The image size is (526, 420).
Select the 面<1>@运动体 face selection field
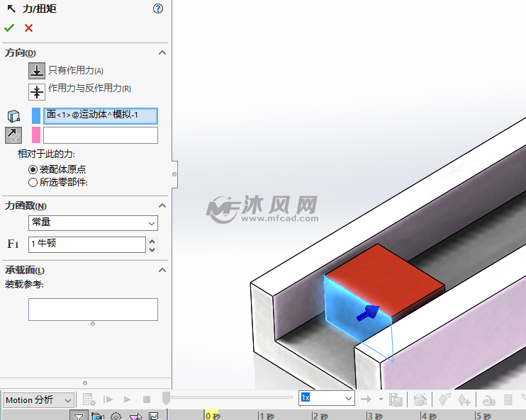(x=101, y=116)
